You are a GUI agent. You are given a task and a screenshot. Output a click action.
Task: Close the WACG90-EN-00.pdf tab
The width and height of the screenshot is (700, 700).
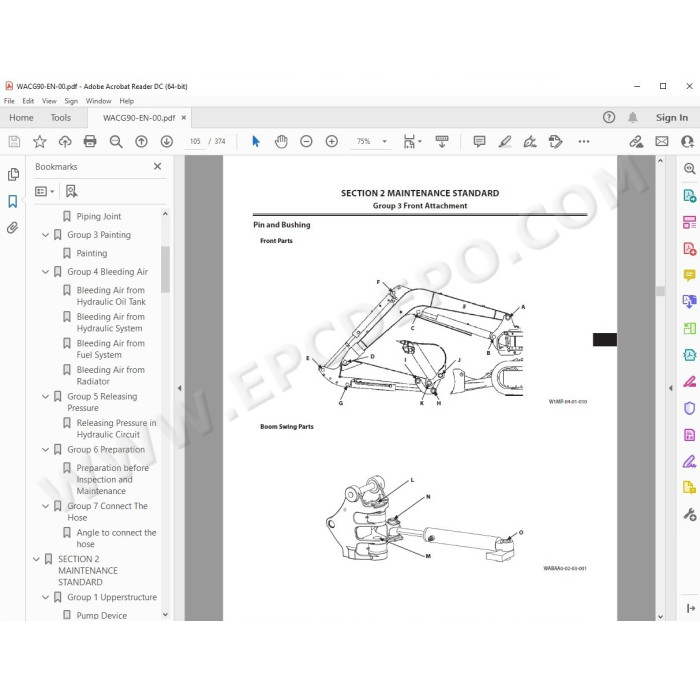[x=183, y=118]
